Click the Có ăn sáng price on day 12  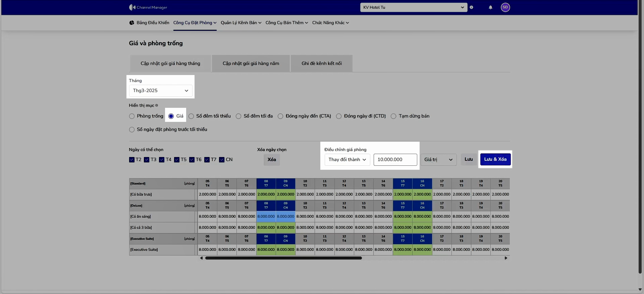(344, 217)
